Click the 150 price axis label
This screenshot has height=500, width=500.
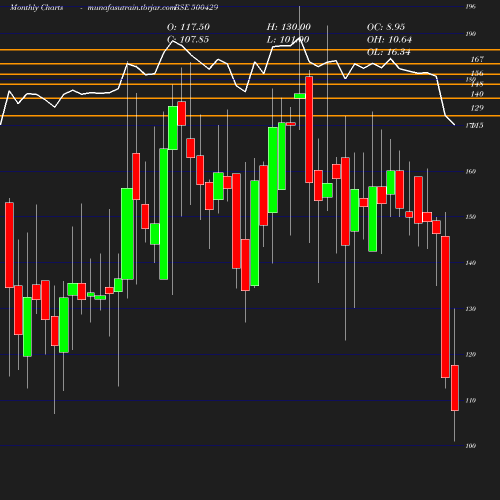[x=471, y=217]
